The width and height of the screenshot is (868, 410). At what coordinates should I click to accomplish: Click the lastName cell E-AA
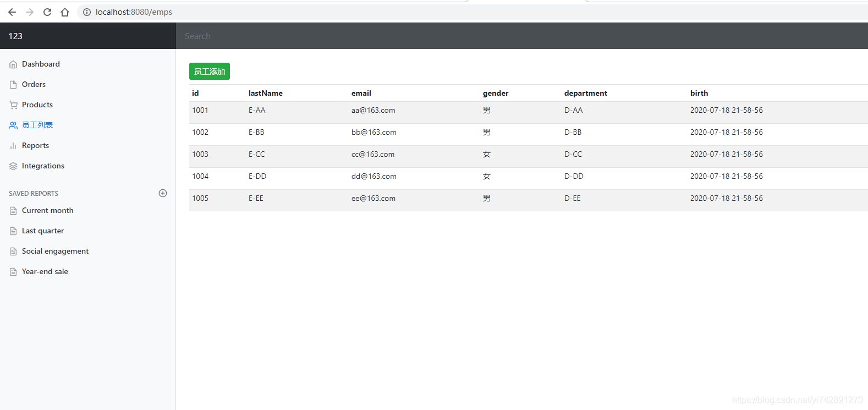coord(257,110)
